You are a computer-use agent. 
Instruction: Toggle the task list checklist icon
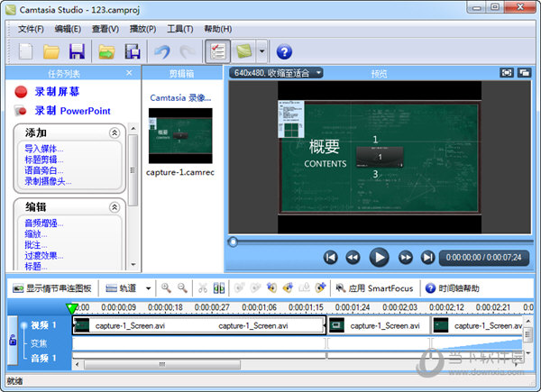217,51
